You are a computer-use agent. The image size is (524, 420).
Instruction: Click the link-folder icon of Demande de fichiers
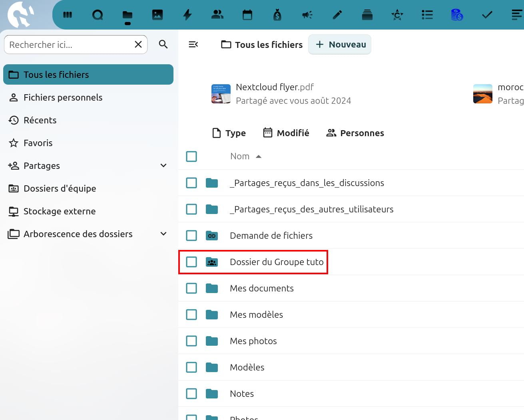[x=212, y=236]
